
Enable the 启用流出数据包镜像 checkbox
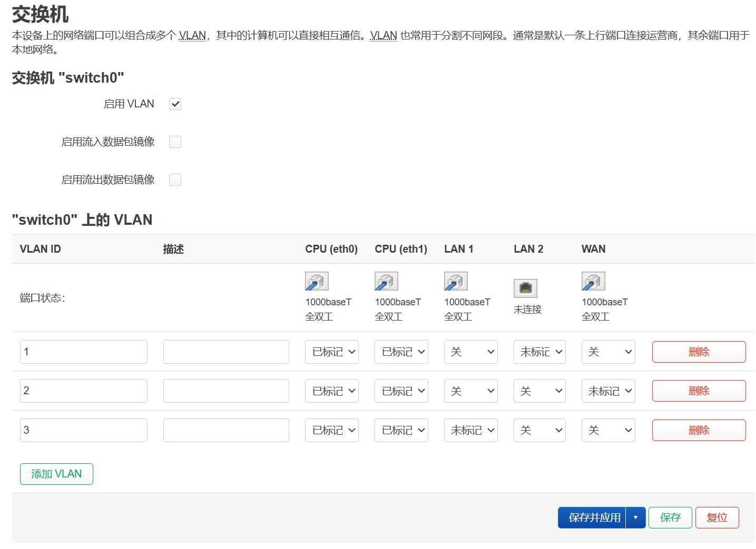click(175, 180)
